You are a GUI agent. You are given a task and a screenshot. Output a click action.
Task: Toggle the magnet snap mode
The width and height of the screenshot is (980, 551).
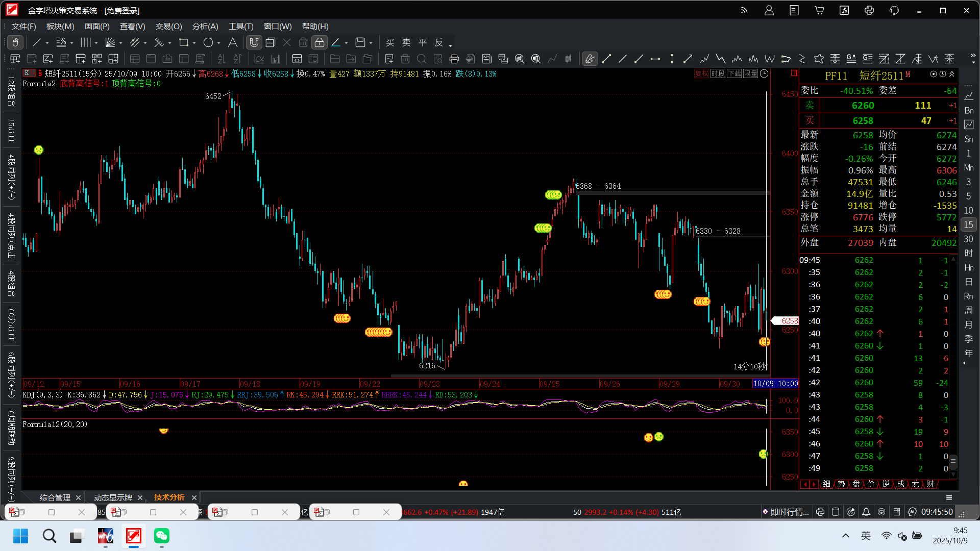[254, 43]
